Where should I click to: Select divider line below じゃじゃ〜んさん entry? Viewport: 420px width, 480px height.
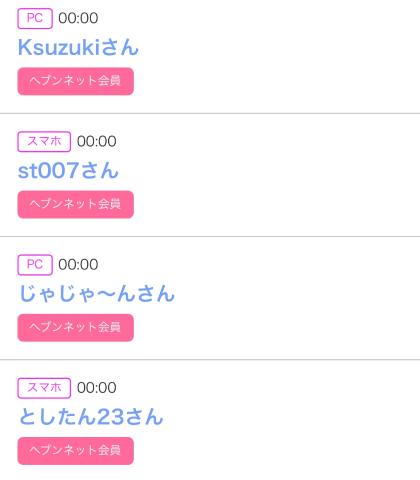(x=210, y=360)
